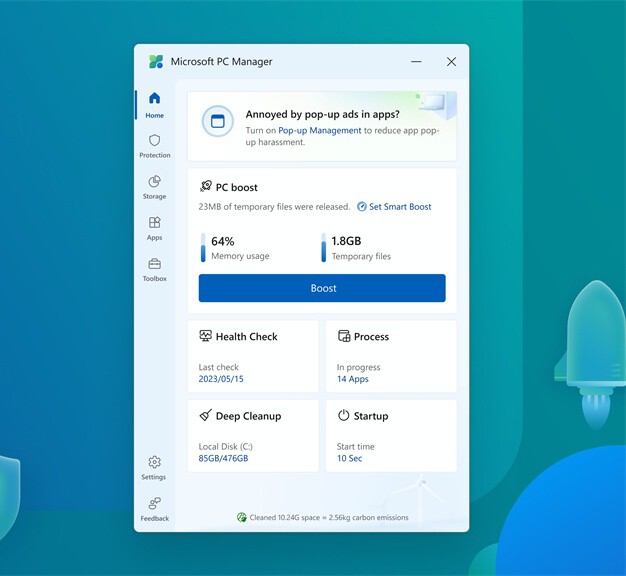The width and height of the screenshot is (626, 576).
Task: Minimize the PC Manager window
Action: pos(415,62)
